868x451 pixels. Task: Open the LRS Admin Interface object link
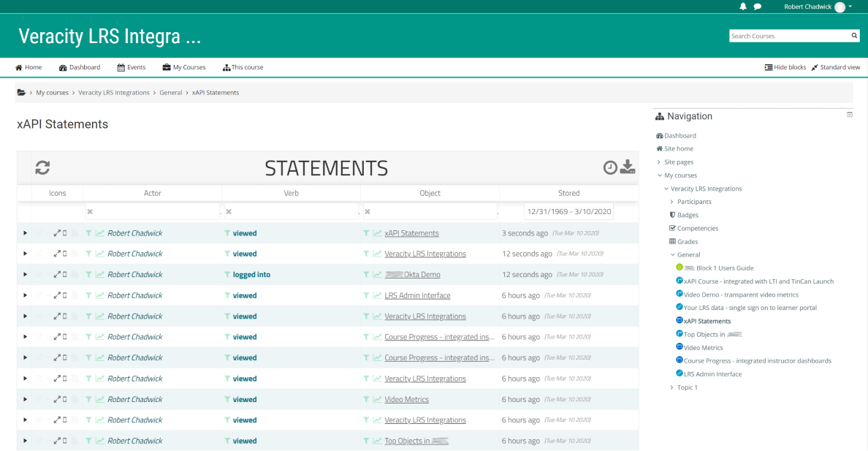click(x=416, y=295)
